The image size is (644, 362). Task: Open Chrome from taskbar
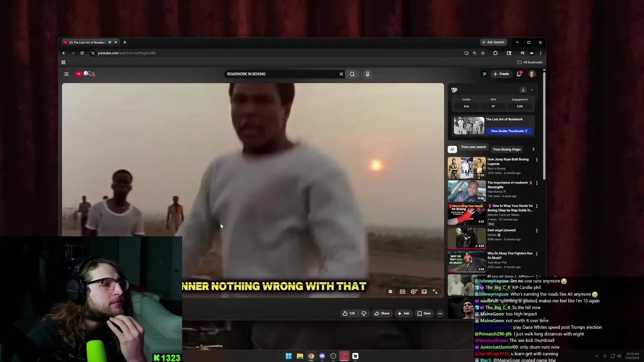pyautogui.click(x=311, y=356)
